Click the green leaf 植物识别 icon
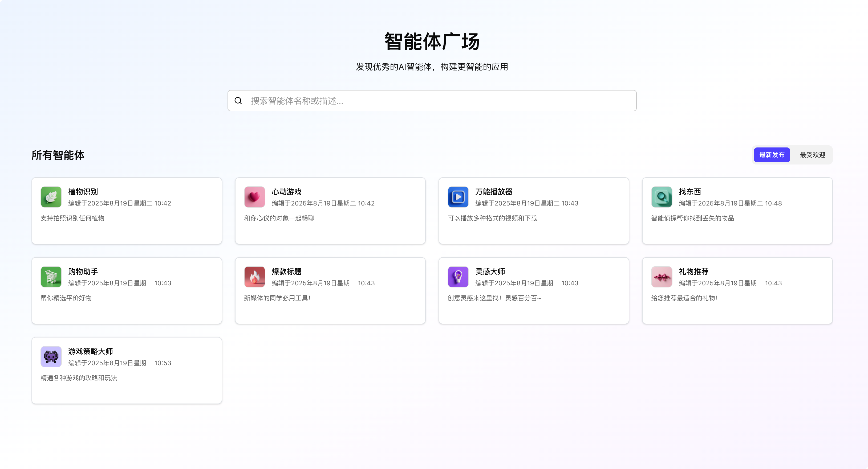This screenshot has width=868, height=469. (51, 197)
